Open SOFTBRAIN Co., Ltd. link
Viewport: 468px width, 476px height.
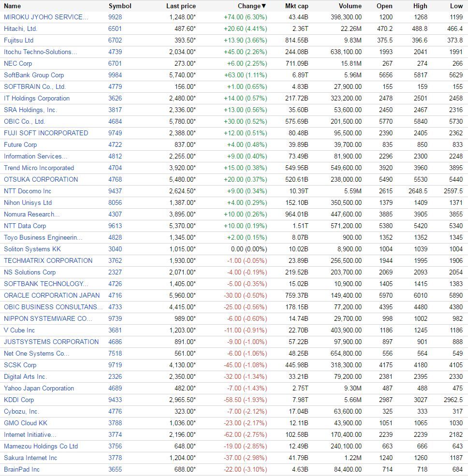pos(35,87)
